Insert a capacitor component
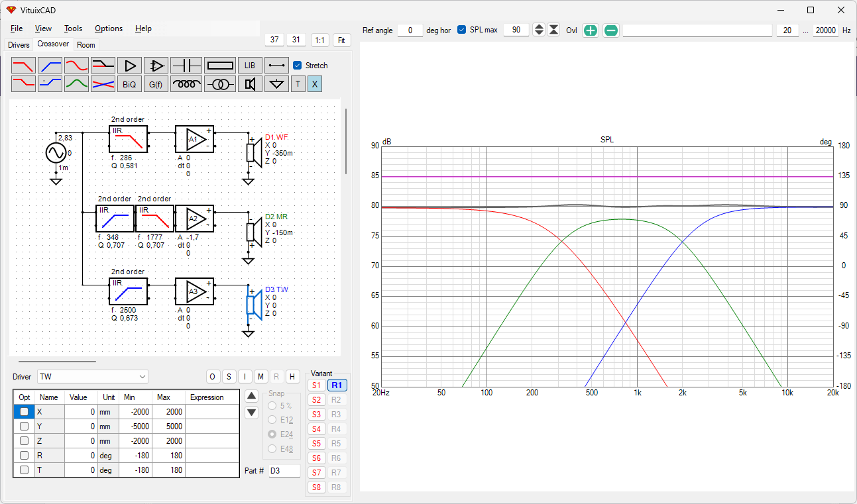The height and width of the screenshot is (504, 857). coord(186,66)
